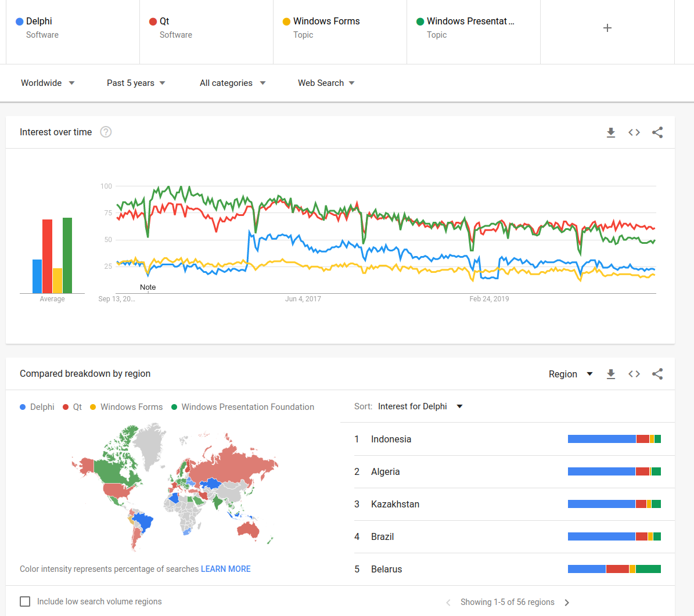
Task: Click Indonesia's stacked interest bar
Action: [614, 439]
